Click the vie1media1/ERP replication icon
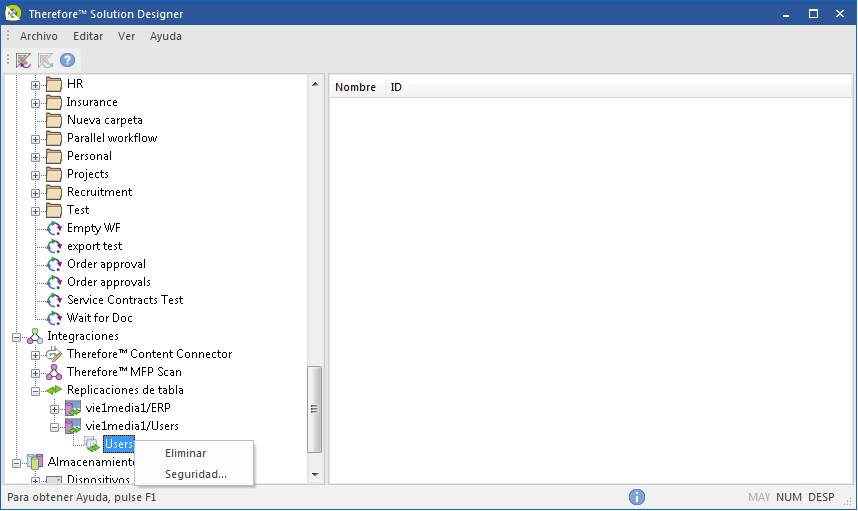 coord(73,408)
